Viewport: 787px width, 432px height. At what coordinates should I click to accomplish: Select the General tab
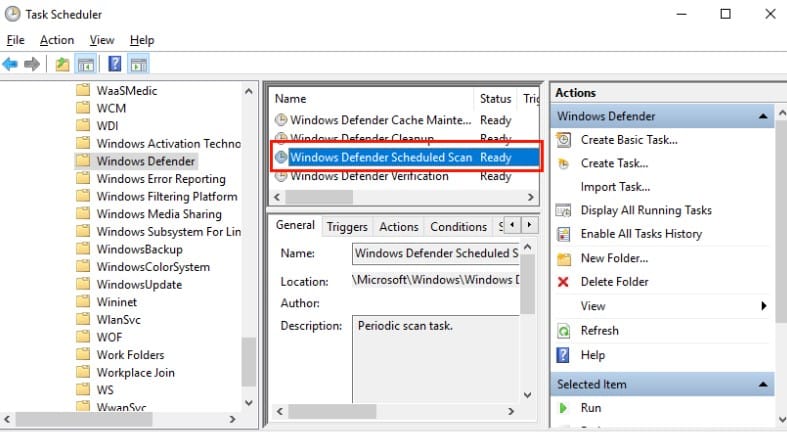pyautogui.click(x=295, y=225)
